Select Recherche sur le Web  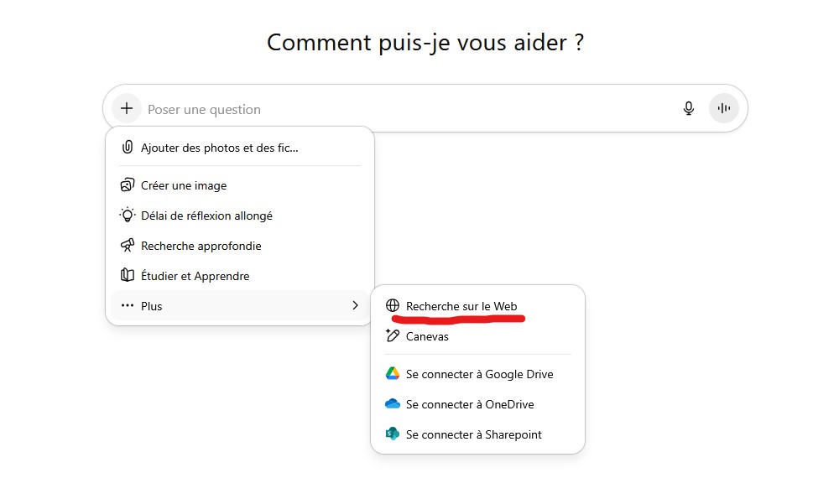point(461,306)
